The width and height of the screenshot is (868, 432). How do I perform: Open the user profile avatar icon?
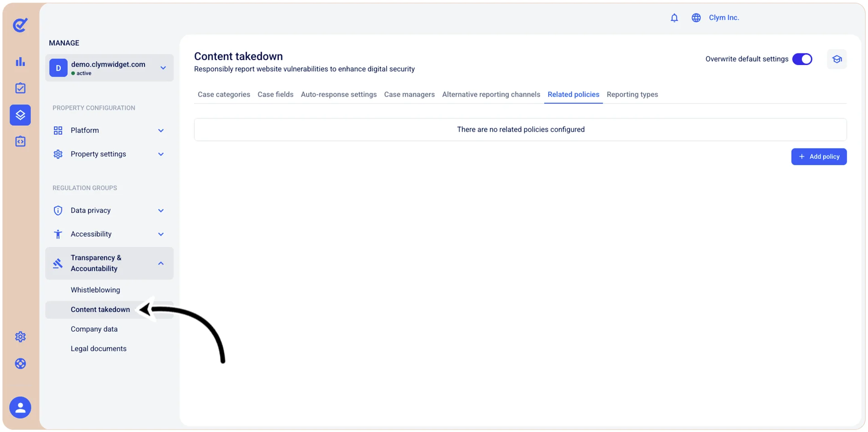click(20, 408)
